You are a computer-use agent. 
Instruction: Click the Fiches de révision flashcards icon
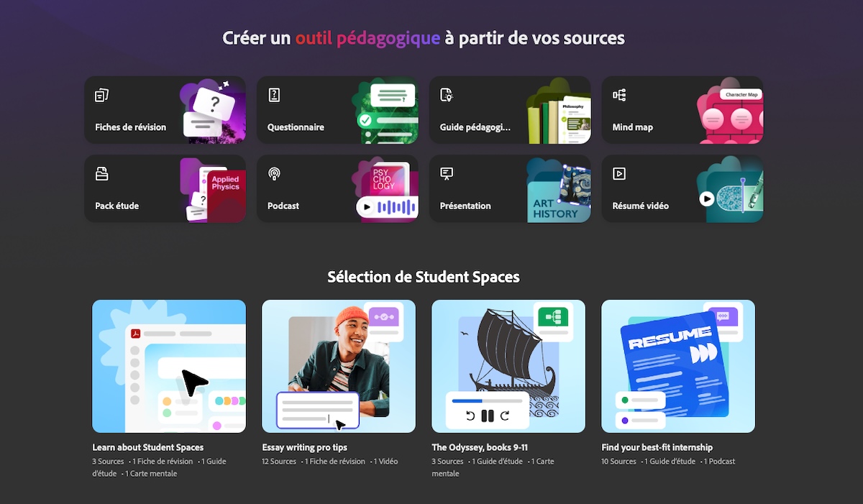(101, 95)
